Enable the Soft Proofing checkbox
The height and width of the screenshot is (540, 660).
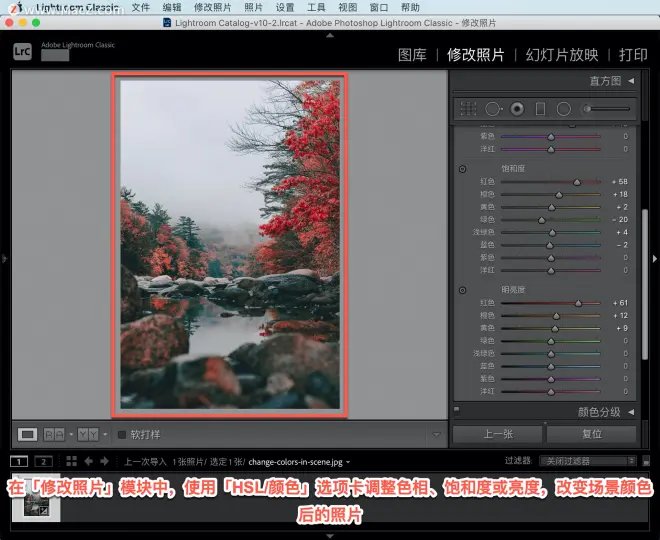pyautogui.click(x=122, y=434)
